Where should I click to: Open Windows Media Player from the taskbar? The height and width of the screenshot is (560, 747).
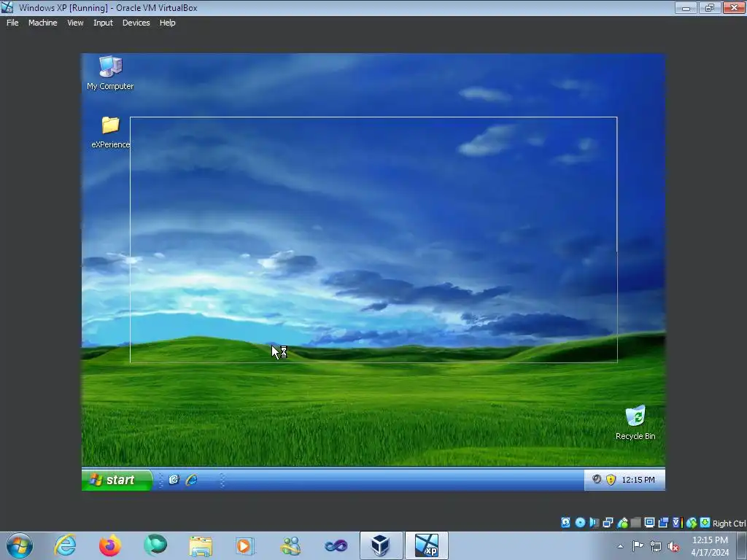245,545
